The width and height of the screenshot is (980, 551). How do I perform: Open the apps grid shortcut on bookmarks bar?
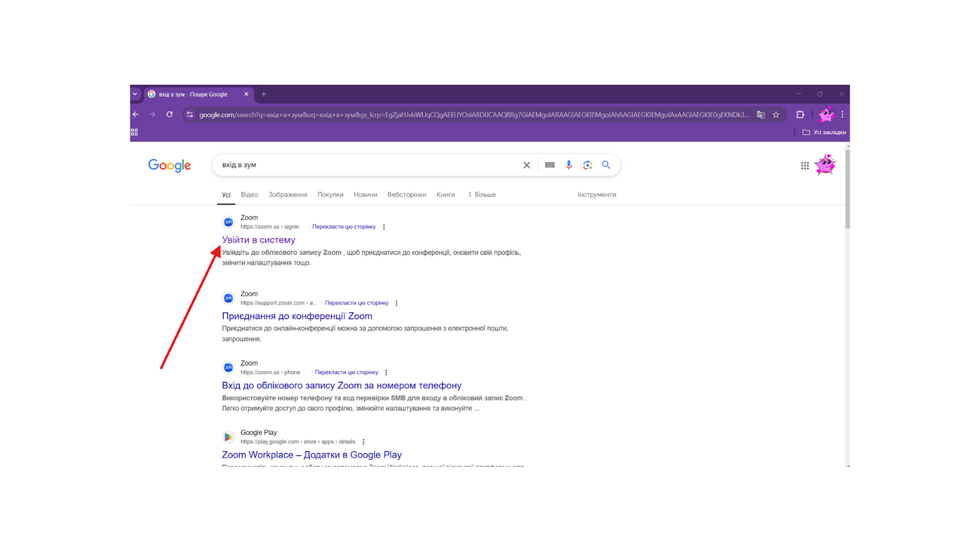134,132
